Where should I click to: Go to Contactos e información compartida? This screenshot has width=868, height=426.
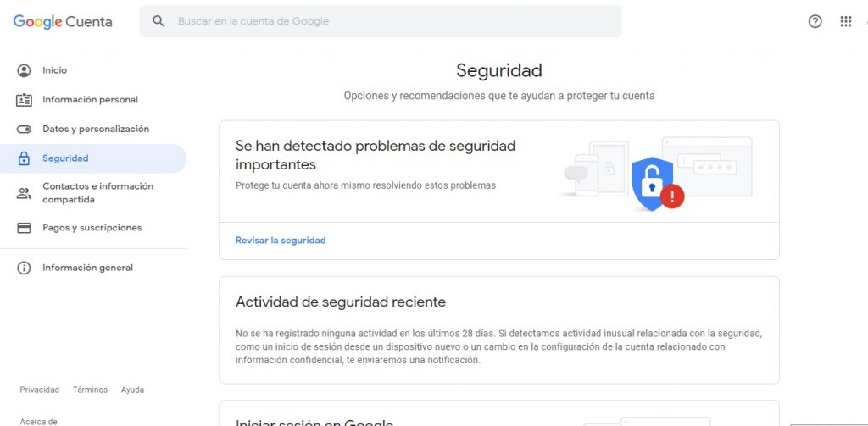coord(97,193)
